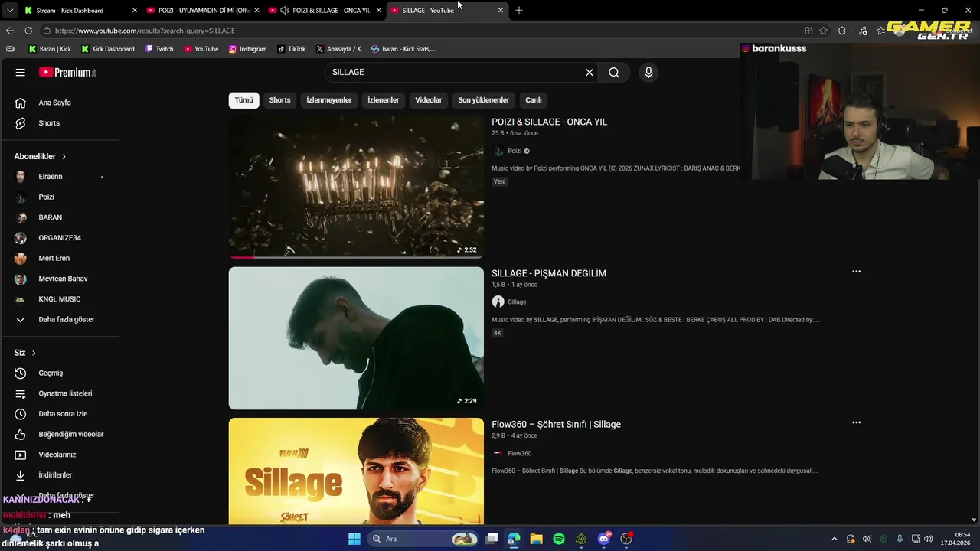Select the Canlı filter chip
This screenshot has height=551, width=980.
(x=534, y=100)
